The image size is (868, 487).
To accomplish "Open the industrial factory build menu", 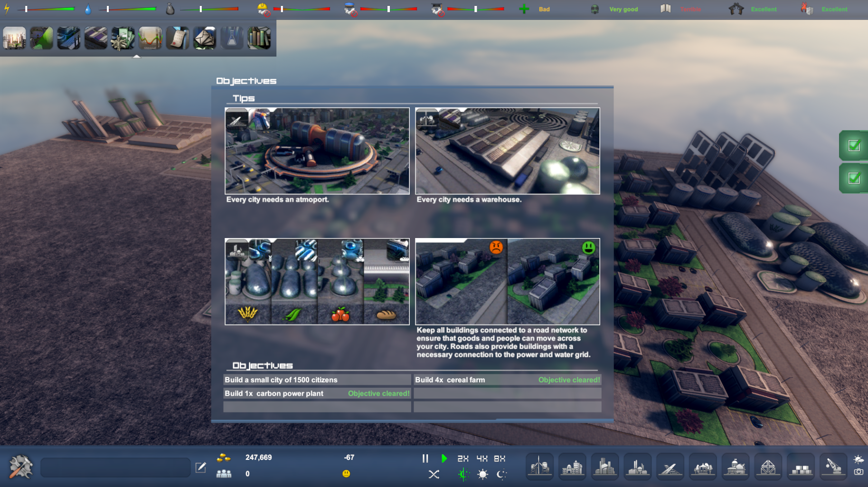I will (638, 467).
